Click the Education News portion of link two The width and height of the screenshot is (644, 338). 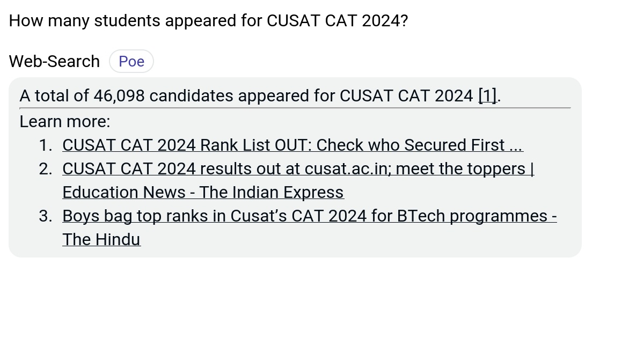(121, 192)
